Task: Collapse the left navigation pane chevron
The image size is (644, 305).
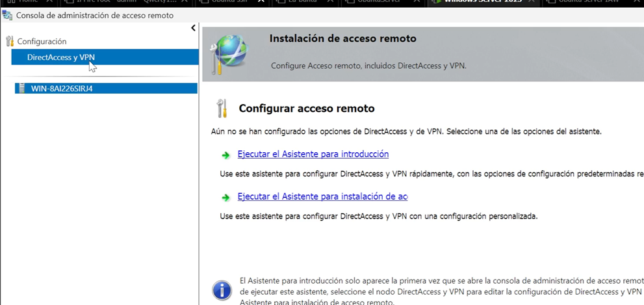Action: coord(193,28)
